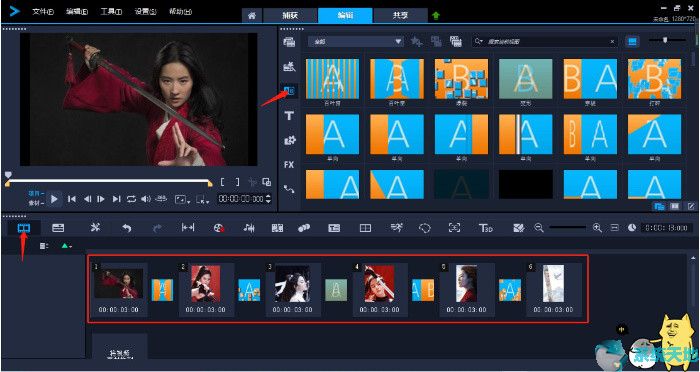Image resolution: width=700 pixels, height=372 pixels.
Task: Open the 设置 menu
Action: click(x=146, y=12)
